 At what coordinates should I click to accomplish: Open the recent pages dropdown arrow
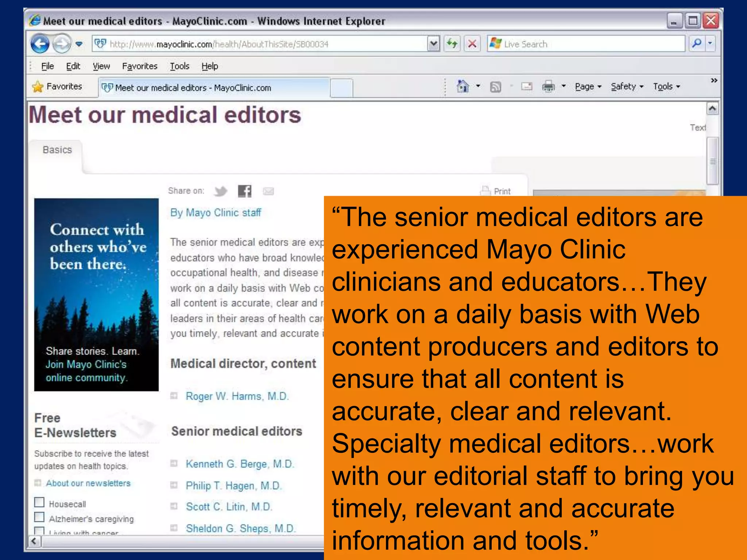point(79,44)
